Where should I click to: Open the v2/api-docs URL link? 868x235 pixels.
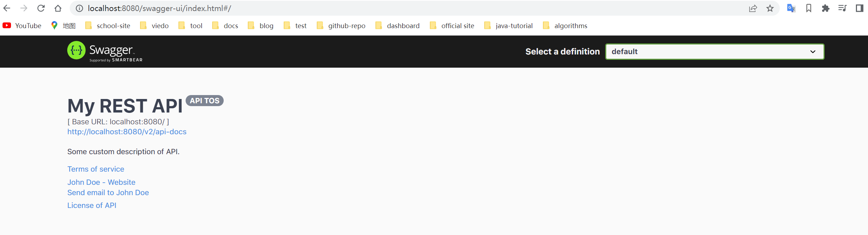[x=127, y=132]
